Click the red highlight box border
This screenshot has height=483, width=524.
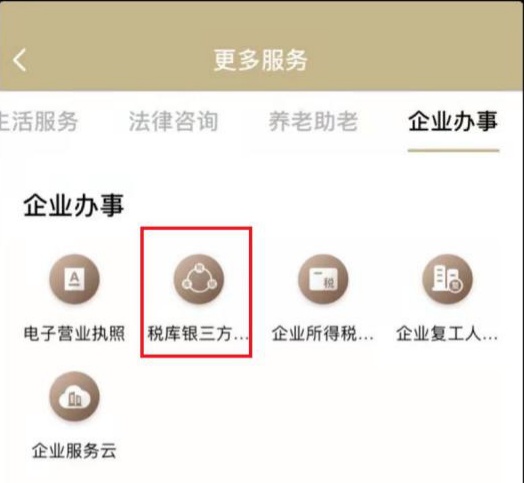tap(196, 228)
